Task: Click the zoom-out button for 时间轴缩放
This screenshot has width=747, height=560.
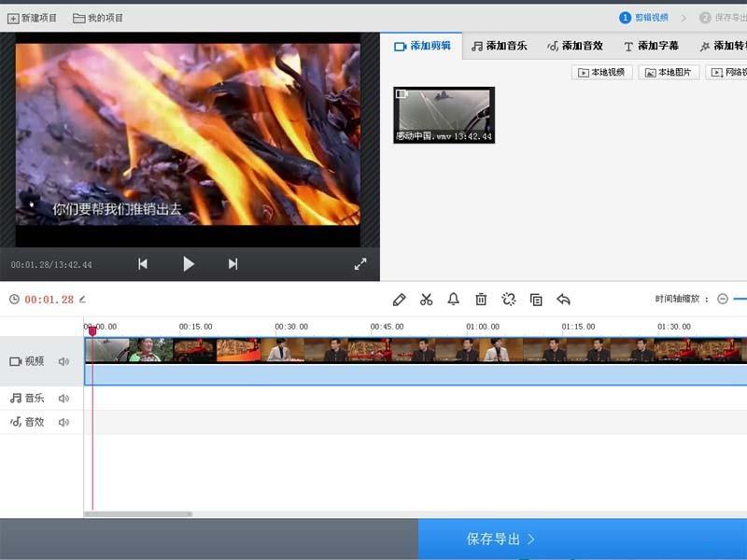Action: click(723, 300)
